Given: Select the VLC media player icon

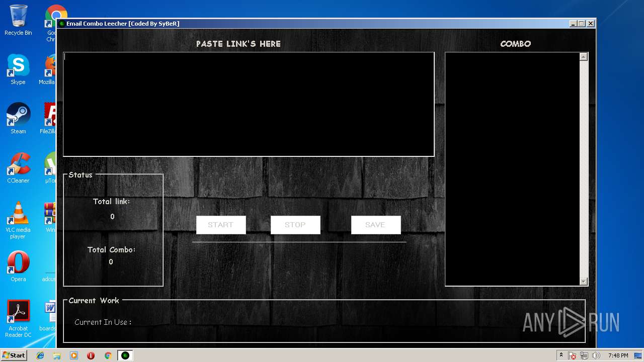Looking at the screenshot, I should point(18,220).
